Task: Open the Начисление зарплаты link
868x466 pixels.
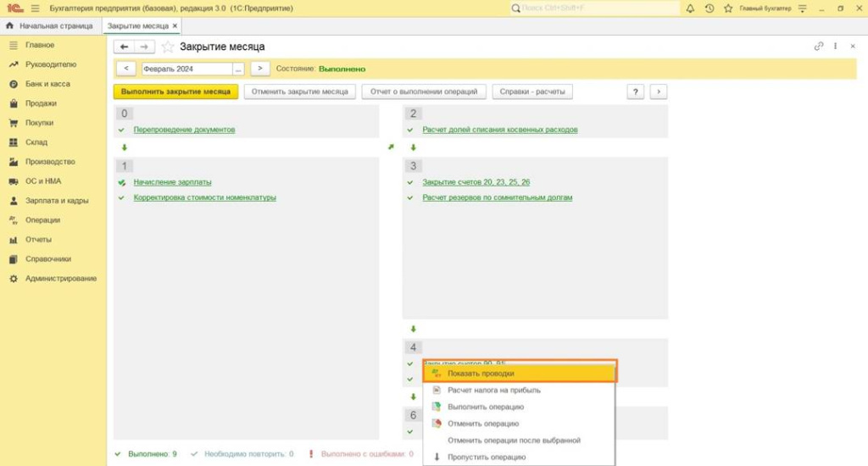Action: coord(172,182)
